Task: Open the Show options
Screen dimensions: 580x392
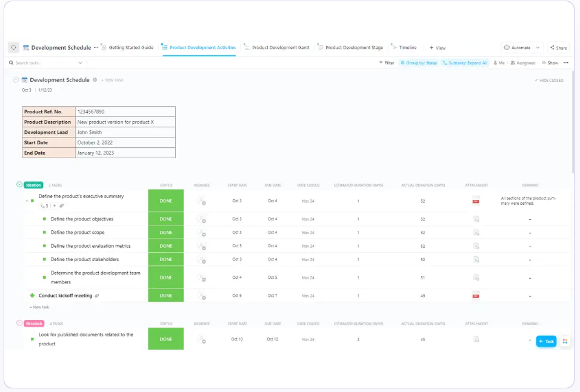Action: click(550, 63)
